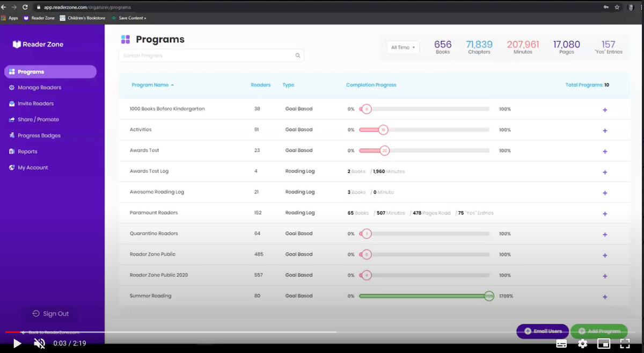The width and height of the screenshot is (644, 353).
Task: Open Share / Promote in sidebar
Action: tap(34, 119)
